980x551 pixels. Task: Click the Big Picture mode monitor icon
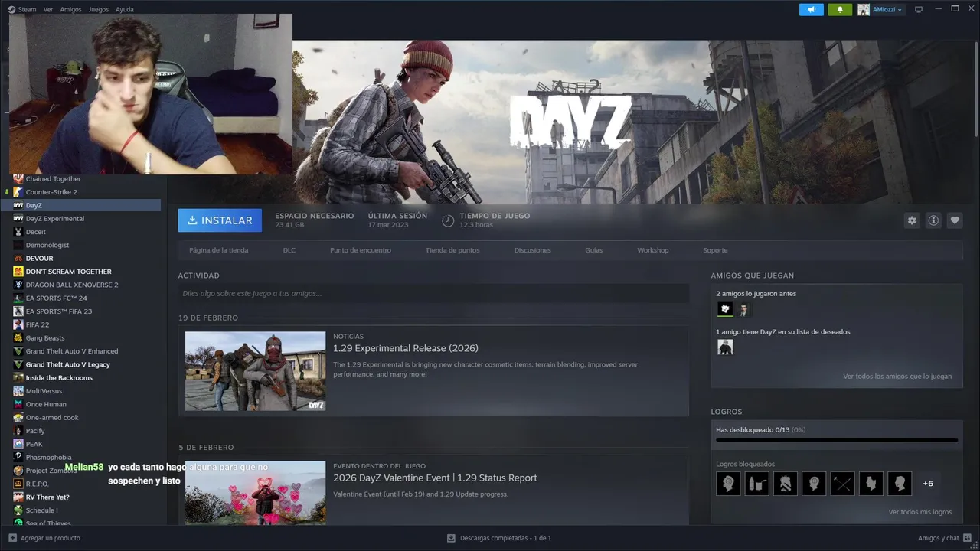pyautogui.click(x=919, y=9)
